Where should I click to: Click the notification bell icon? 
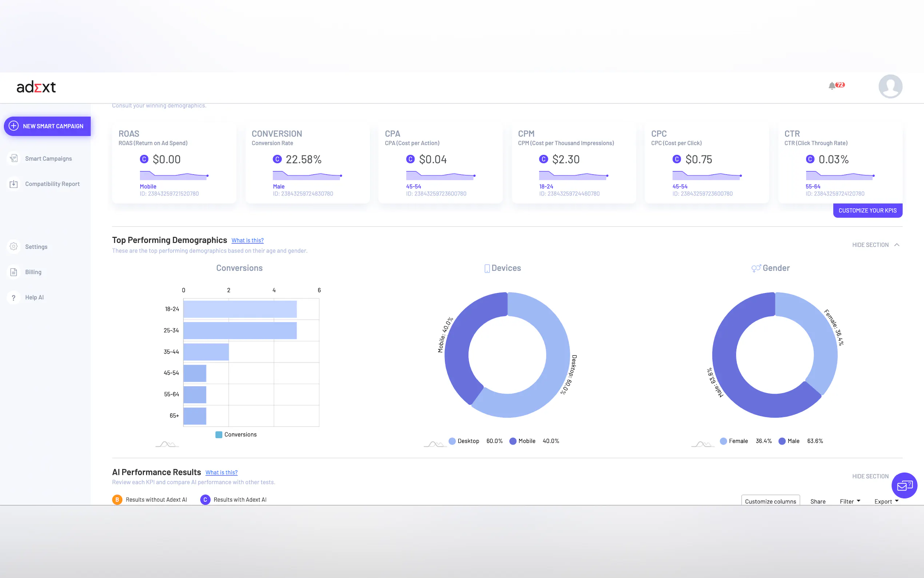832,86
